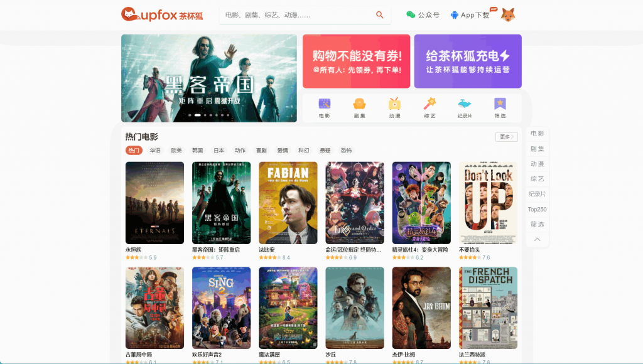Open the 黑客帝国：矩阵重启 poster
The image size is (643, 364).
pos(222,203)
